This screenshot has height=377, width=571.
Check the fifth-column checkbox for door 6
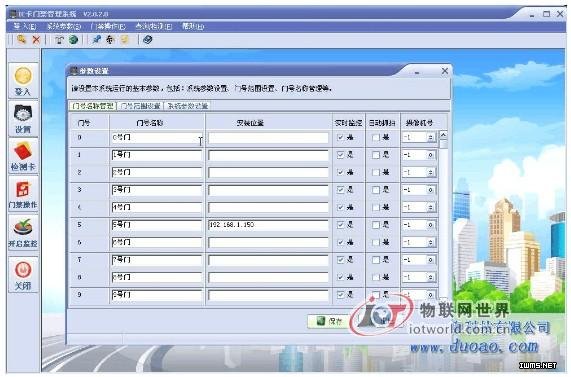pyautogui.click(x=376, y=242)
